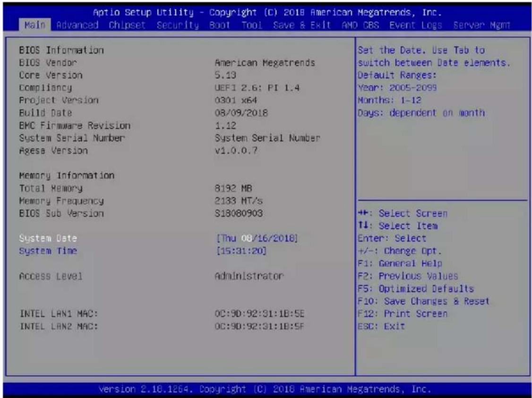
Task: Click the F2: Previous Values line
Action: [408, 276]
